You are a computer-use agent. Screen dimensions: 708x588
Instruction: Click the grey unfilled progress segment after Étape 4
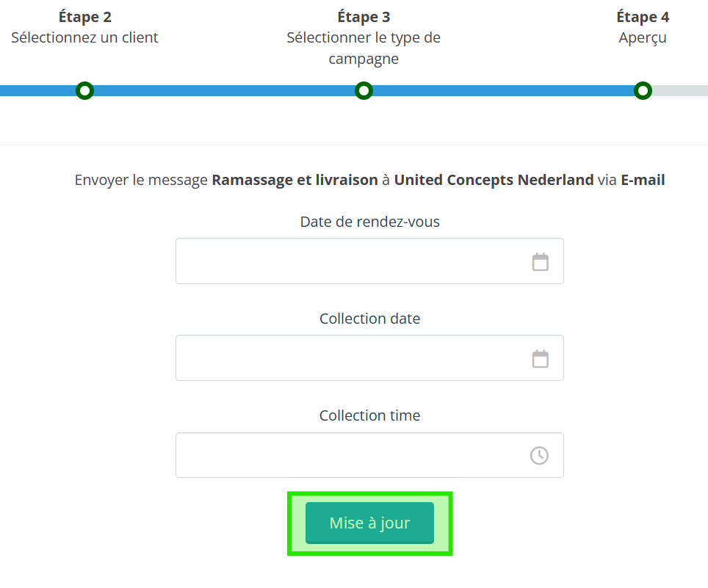click(680, 91)
